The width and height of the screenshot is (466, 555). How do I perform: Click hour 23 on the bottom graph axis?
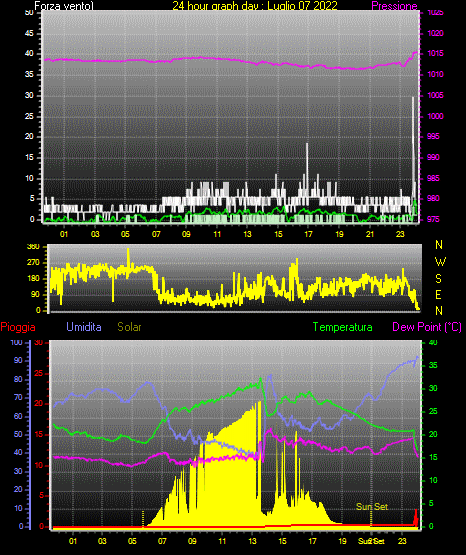point(402,541)
